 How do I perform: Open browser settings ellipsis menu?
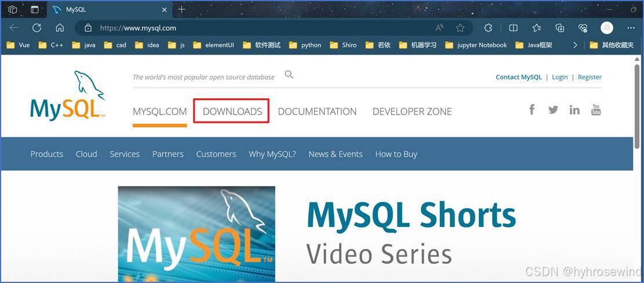(x=631, y=28)
